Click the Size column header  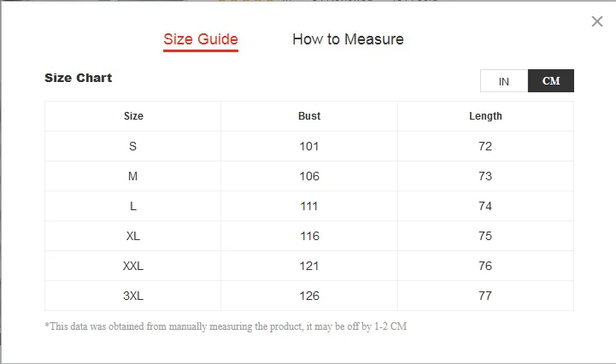click(133, 116)
